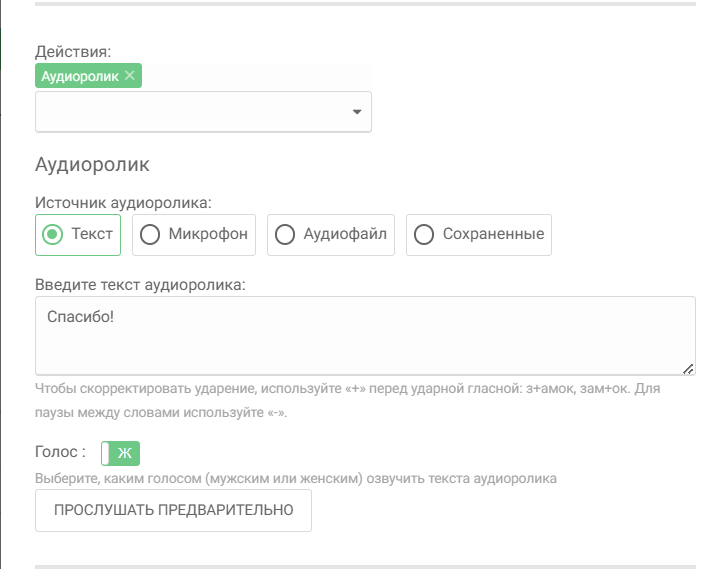Expand the Действия dropdown arrow
Image resolution: width=727 pixels, height=569 pixels.
point(357,112)
